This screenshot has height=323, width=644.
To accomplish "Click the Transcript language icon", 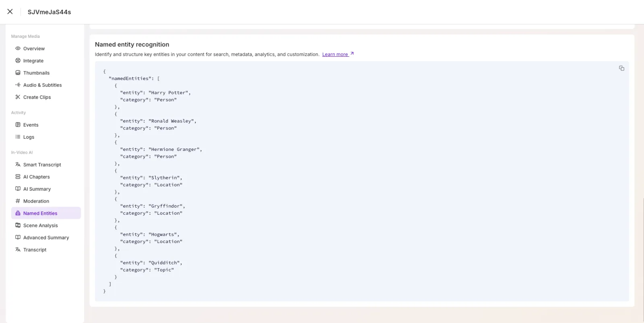I will (18, 249).
